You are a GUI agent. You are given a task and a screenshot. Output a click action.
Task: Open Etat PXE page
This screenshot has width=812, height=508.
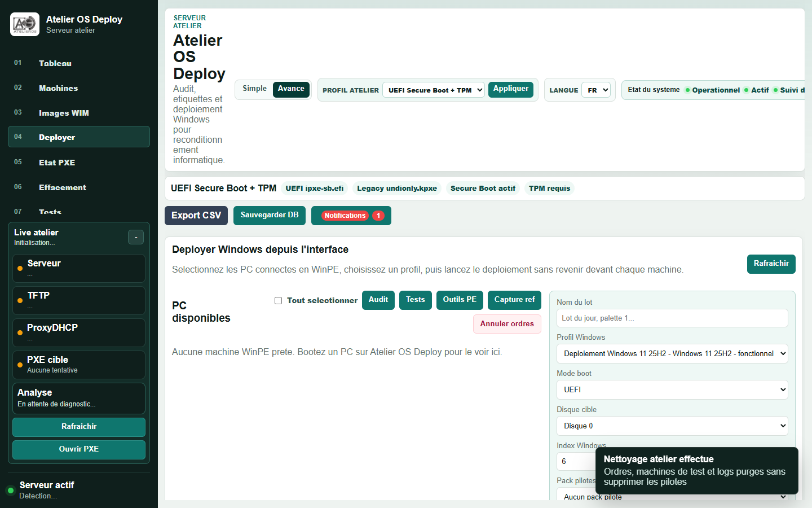[x=79, y=163]
